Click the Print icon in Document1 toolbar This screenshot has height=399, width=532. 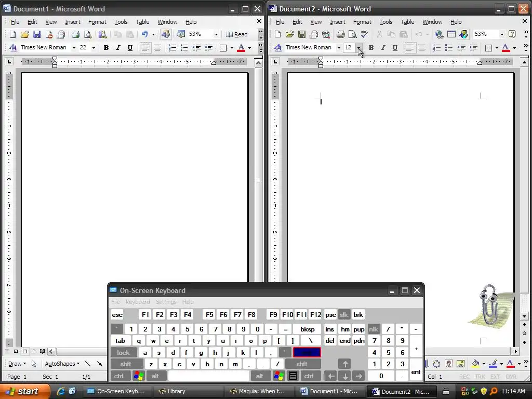coord(75,34)
